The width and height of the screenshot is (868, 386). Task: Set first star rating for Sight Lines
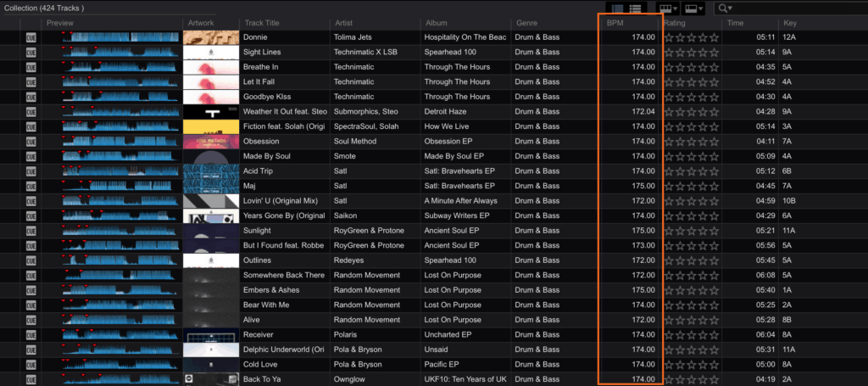tap(669, 53)
